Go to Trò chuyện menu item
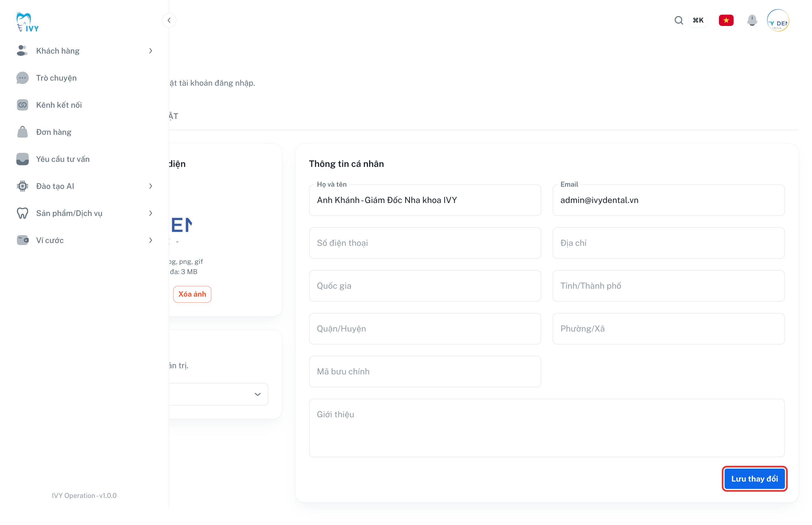The width and height of the screenshot is (812, 525). tap(85, 78)
